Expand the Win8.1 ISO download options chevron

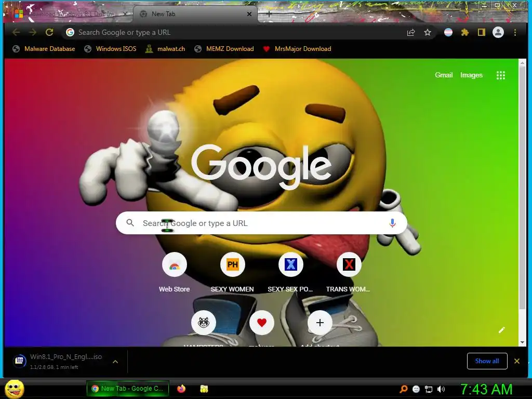[115, 362]
